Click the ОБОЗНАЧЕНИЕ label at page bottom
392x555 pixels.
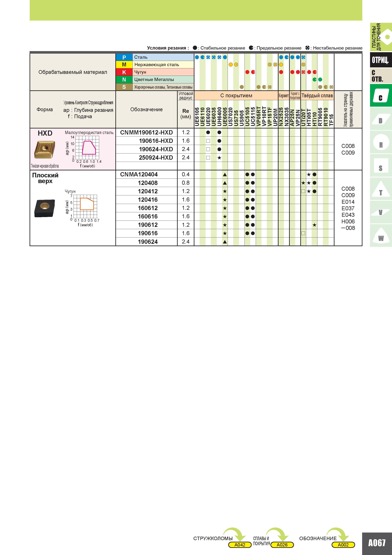[318, 538]
